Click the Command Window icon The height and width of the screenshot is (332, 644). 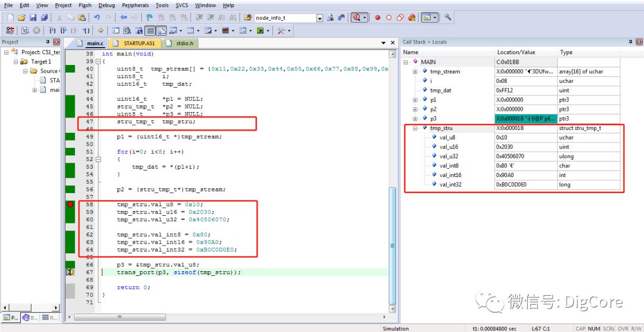(116, 31)
